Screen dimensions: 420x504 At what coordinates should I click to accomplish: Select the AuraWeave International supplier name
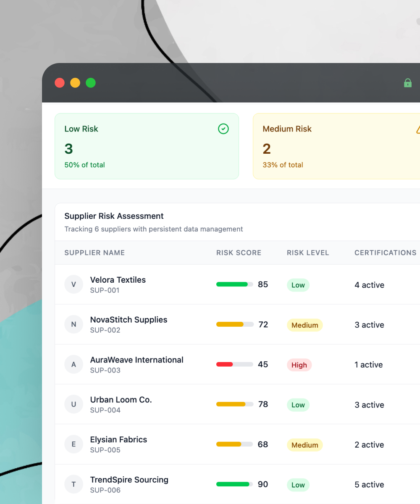(137, 360)
